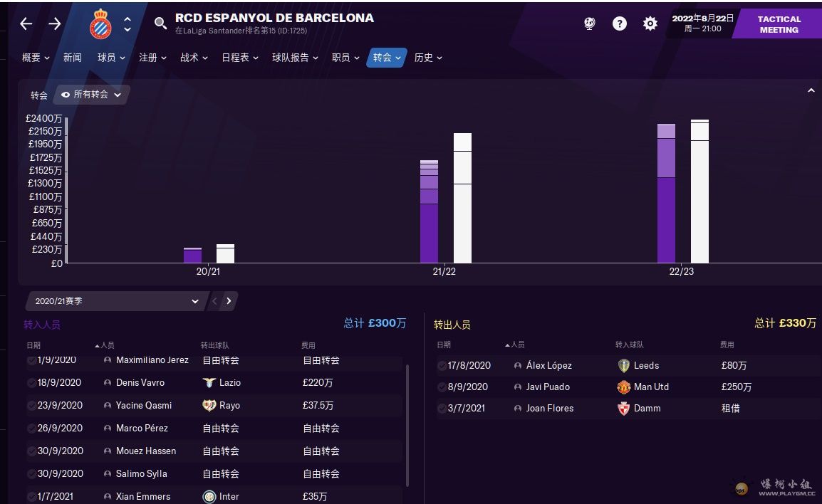
Task: Open the 日程表 menu
Action: click(240, 58)
